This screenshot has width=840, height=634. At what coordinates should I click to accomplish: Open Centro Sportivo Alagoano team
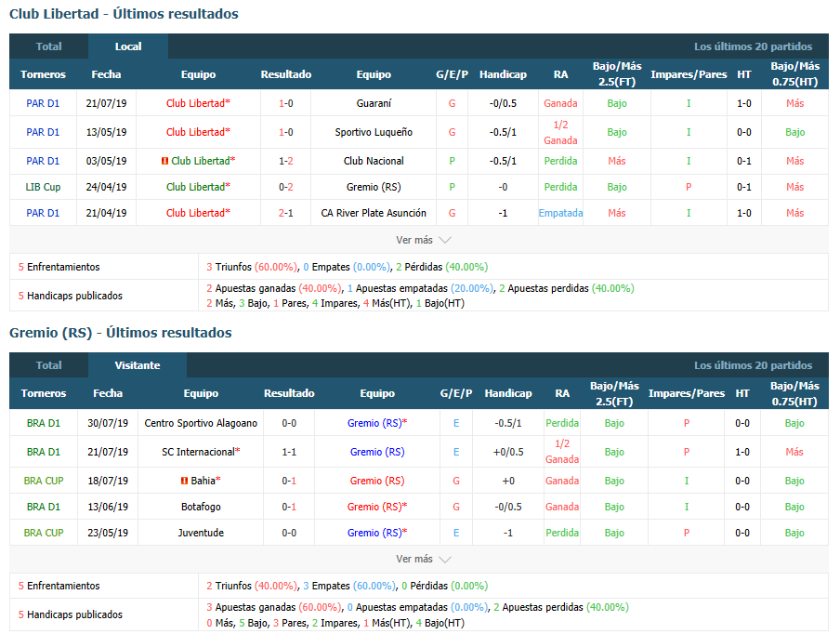201,423
